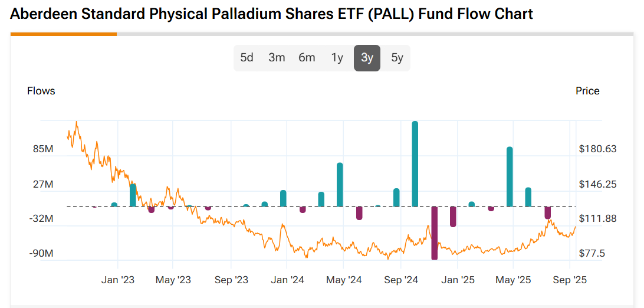The image size is (644, 308).
Task: Click the orange progress bar under title
Action: (x=64, y=34)
